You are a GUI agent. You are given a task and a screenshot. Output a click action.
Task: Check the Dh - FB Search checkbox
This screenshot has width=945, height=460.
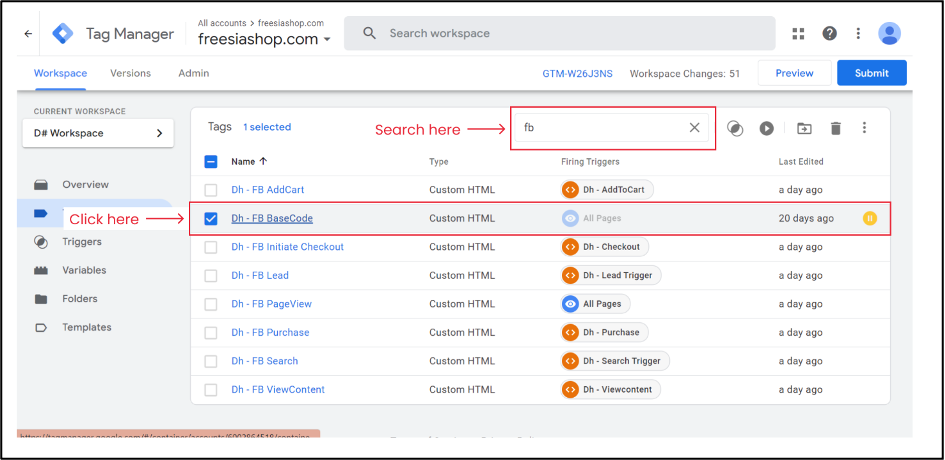pyautogui.click(x=210, y=361)
